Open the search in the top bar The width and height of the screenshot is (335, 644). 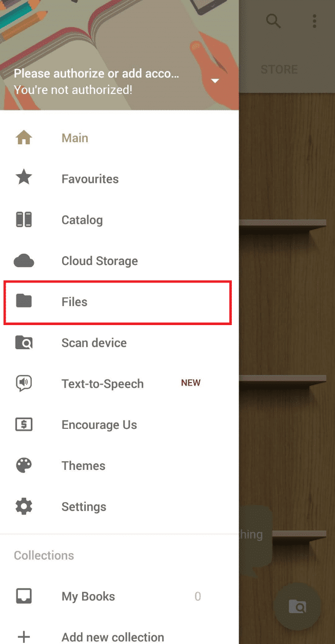pyautogui.click(x=273, y=21)
